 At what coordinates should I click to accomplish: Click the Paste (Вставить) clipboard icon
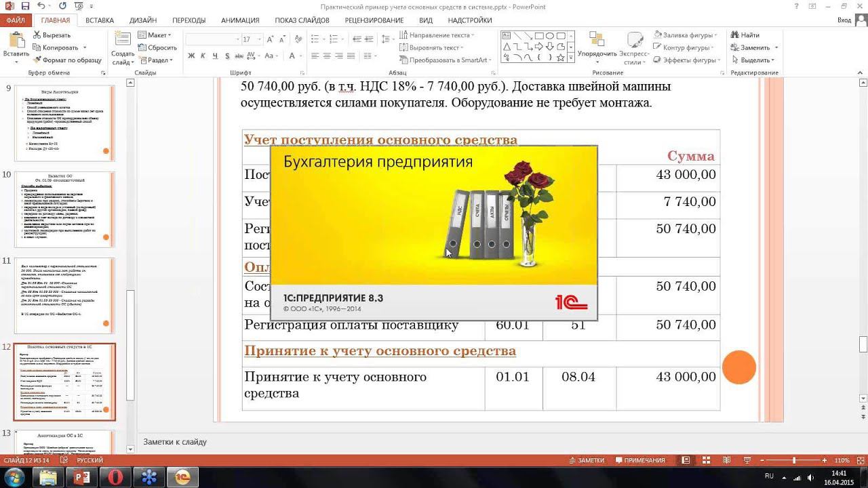point(16,39)
